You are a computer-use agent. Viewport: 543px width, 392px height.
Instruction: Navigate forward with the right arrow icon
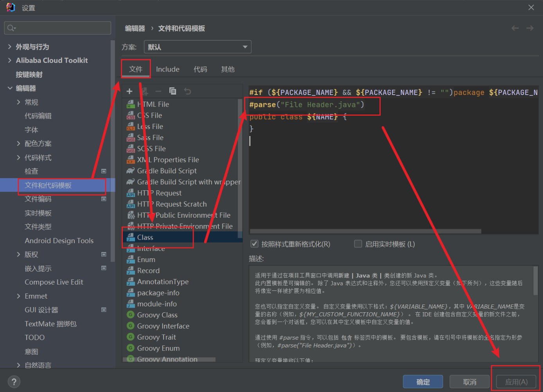(530, 28)
